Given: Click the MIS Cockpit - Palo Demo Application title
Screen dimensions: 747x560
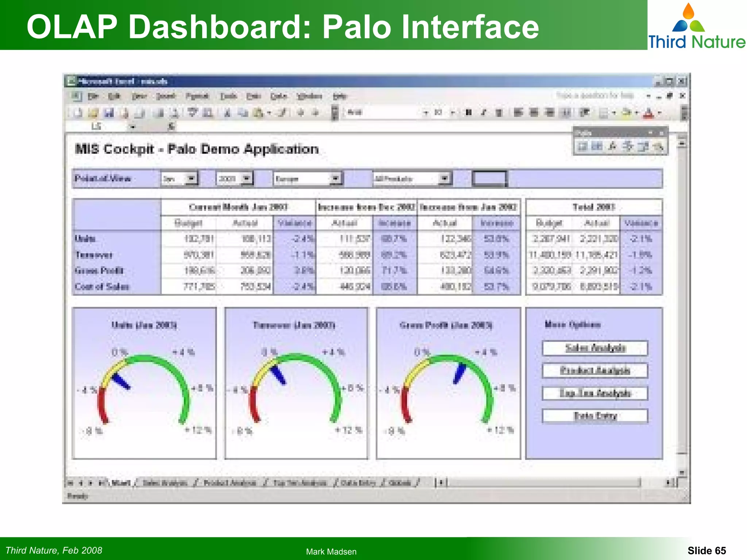Looking at the screenshot, I should 197,149.
